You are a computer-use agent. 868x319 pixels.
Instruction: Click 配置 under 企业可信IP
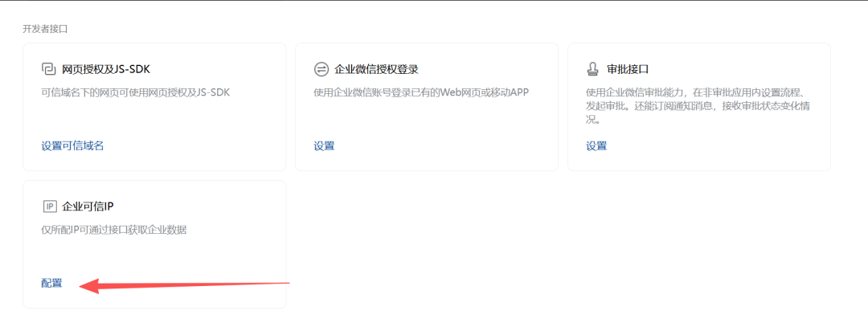pyautogui.click(x=52, y=284)
